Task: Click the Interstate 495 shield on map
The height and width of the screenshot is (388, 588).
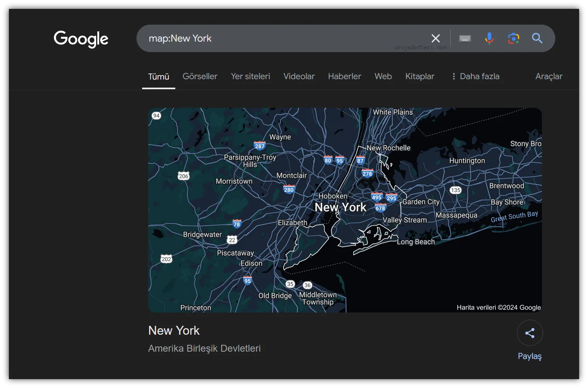Action: point(377,197)
